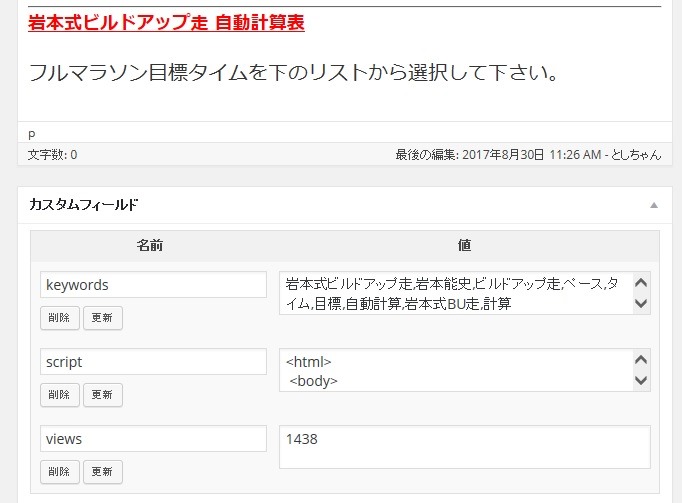
Task: Open the 岩本式ビルドアップ走 自動計算表 link
Action: click(x=166, y=22)
